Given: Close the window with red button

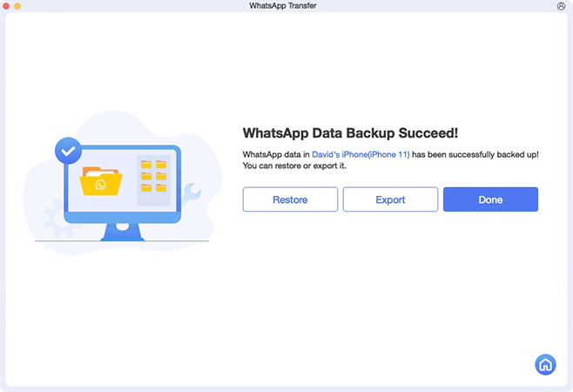Looking at the screenshot, I should tap(6, 6).
